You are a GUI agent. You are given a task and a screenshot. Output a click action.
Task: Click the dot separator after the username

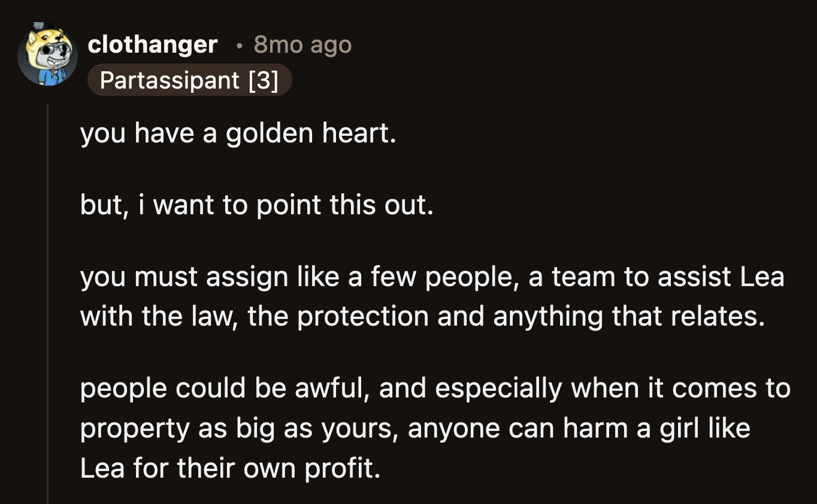click(x=238, y=45)
